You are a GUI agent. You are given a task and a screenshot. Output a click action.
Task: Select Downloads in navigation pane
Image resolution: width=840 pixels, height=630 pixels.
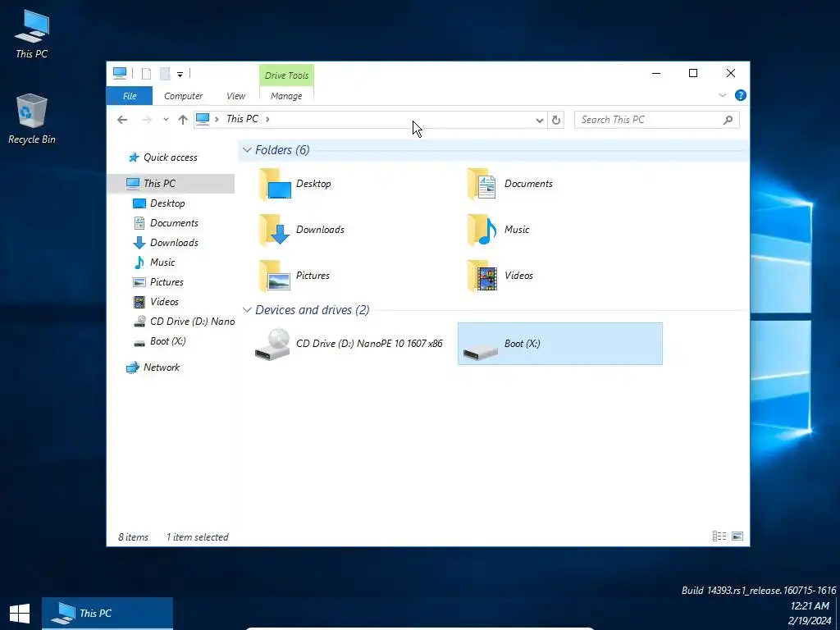pos(174,243)
